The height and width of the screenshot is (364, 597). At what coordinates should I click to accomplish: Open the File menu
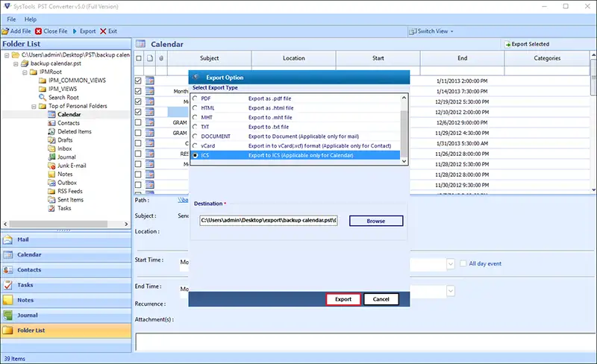coord(11,19)
